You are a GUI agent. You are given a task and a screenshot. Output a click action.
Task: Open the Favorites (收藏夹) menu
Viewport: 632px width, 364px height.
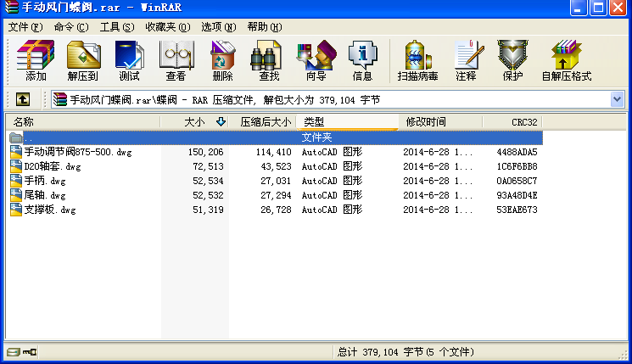tap(167, 27)
